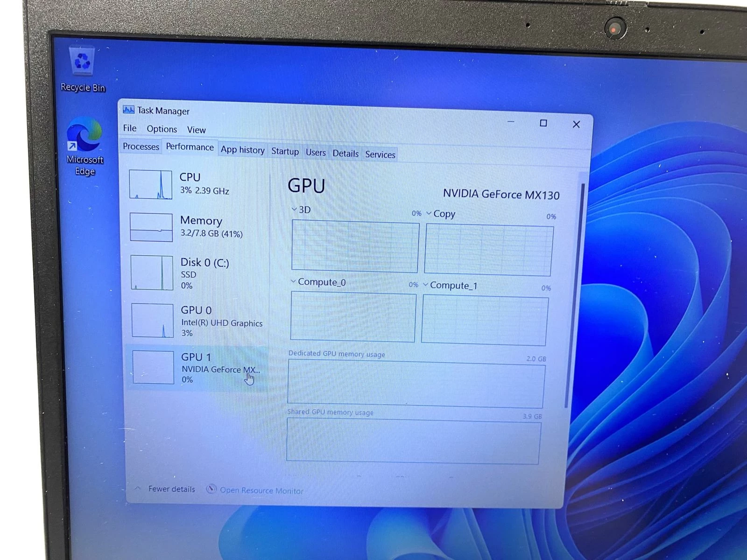This screenshot has height=560, width=747.
Task: Switch to the Processes tab
Action: [140, 147]
